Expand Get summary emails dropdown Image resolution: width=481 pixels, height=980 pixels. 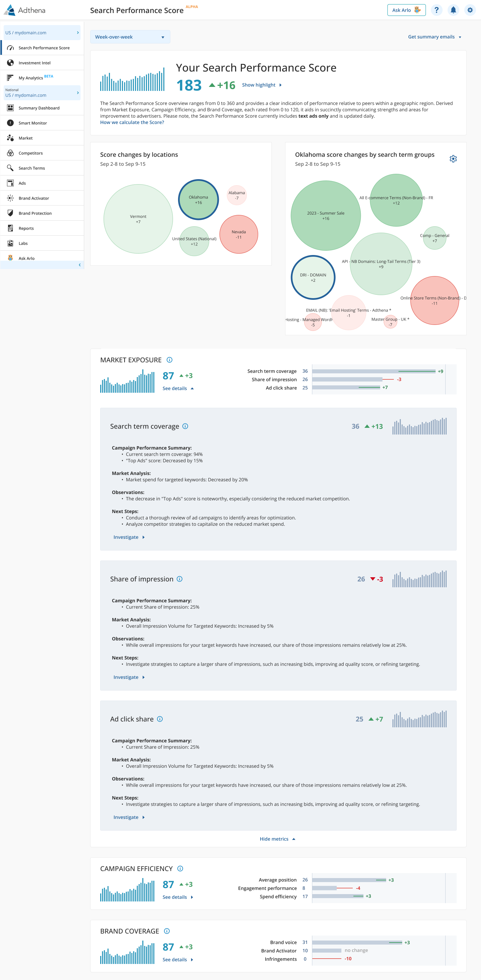tap(434, 37)
